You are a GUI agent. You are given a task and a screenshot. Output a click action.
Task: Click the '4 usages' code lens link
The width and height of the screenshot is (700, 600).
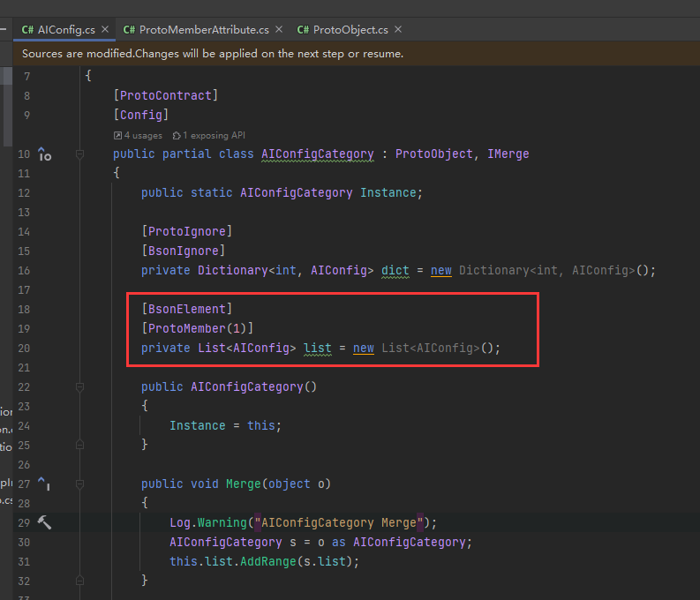click(x=138, y=135)
